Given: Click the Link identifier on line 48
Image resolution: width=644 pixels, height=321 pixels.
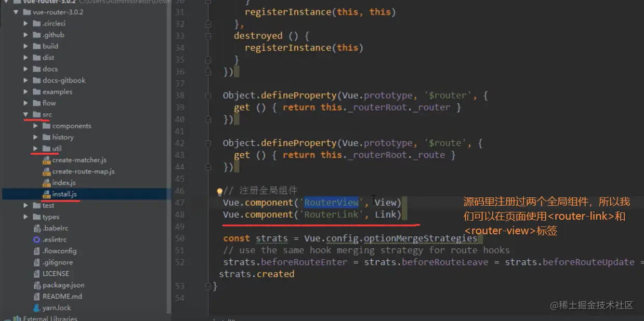Looking at the screenshot, I should coord(385,215).
